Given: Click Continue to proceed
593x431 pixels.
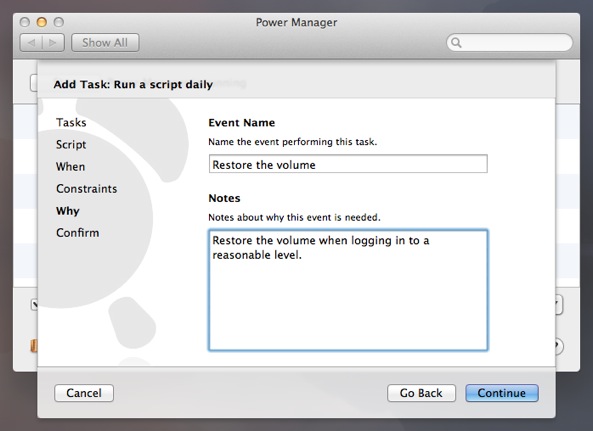Looking at the screenshot, I should 502,393.
